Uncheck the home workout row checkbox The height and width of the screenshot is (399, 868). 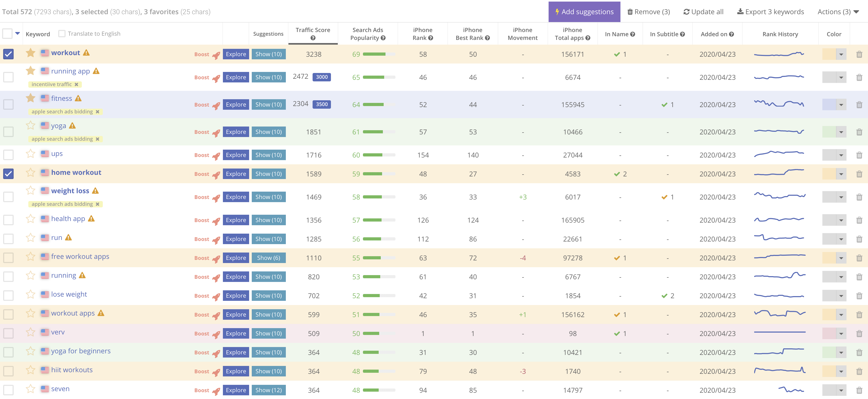coord(8,174)
